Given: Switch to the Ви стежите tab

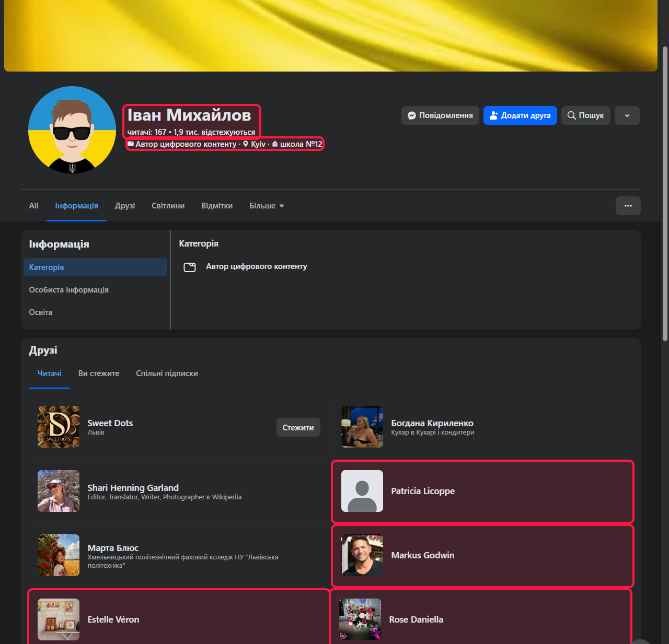Looking at the screenshot, I should pyautogui.click(x=99, y=373).
